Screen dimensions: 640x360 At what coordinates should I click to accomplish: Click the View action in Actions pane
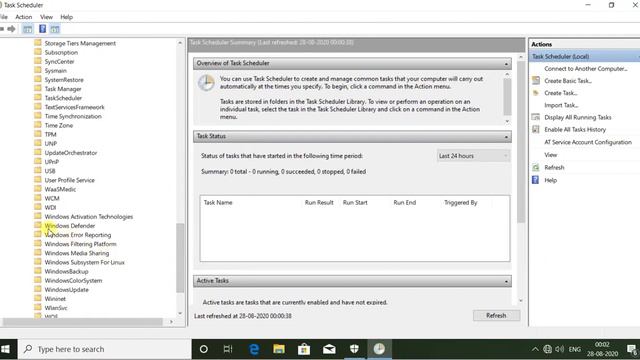tap(551, 155)
